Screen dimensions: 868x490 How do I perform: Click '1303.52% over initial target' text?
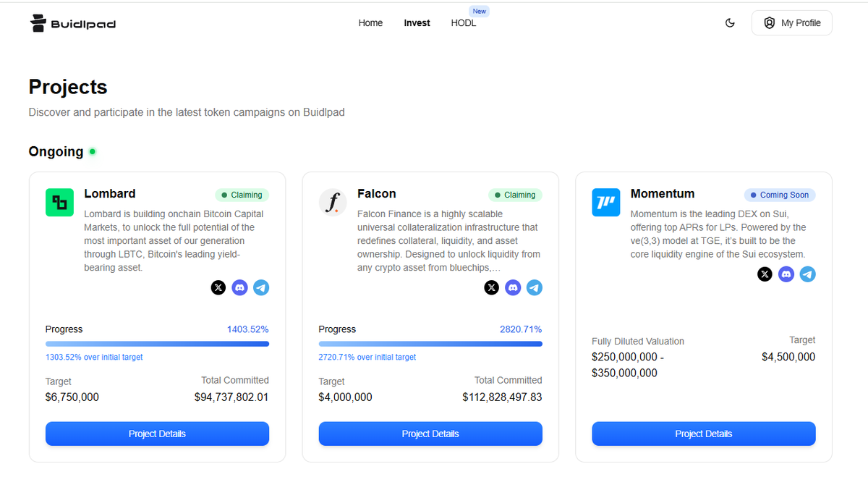(x=94, y=357)
